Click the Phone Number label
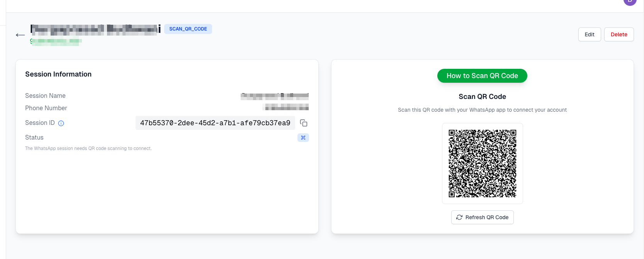The height and width of the screenshot is (259, 644). click(46, 108)
